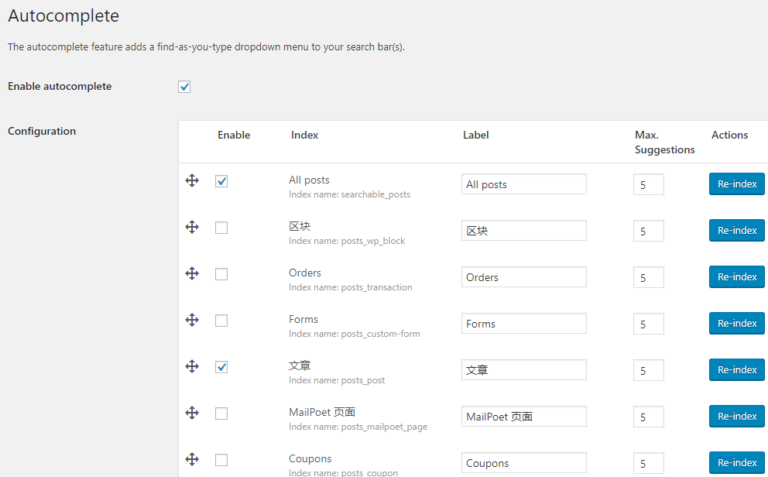Re-index the MailPoet 页面 index
The image size is (768, 477).
(737, 416)
